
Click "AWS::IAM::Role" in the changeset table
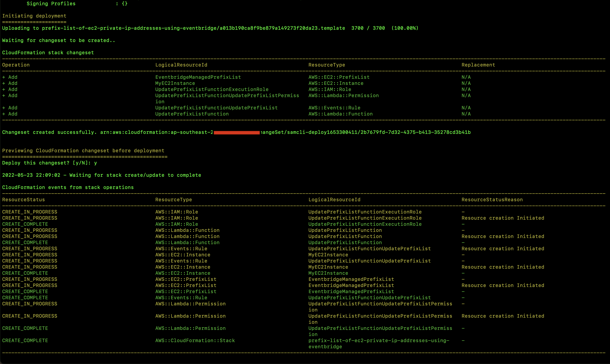click(330, 89)
